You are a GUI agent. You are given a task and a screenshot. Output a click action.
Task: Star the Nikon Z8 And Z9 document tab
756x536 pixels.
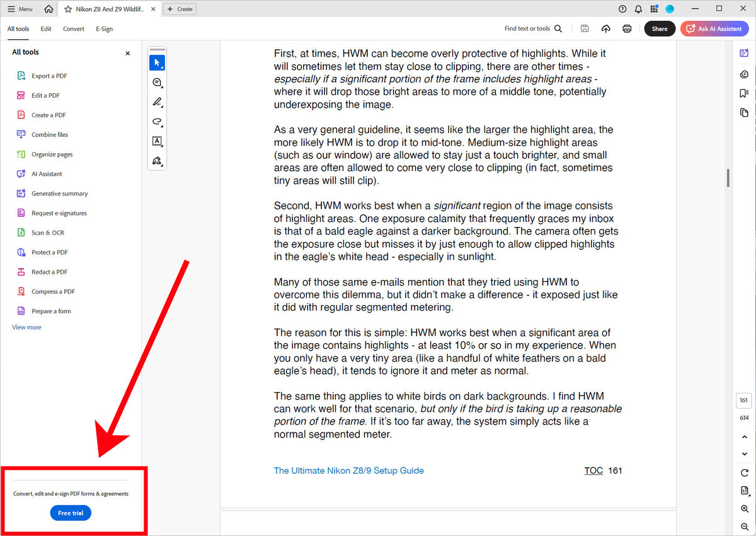pyautogui.click(x=68, y=9)
